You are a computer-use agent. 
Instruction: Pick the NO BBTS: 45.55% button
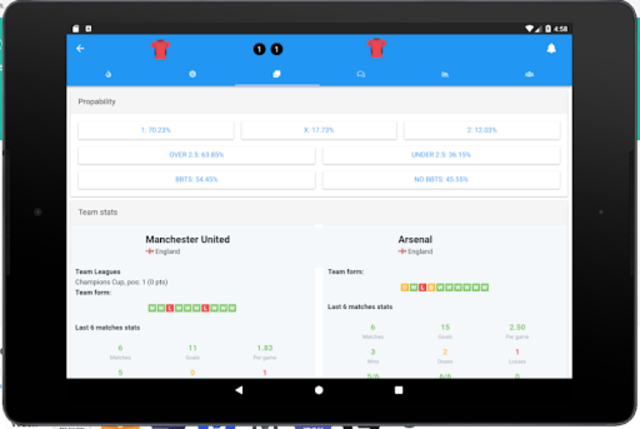coord(441,179)
